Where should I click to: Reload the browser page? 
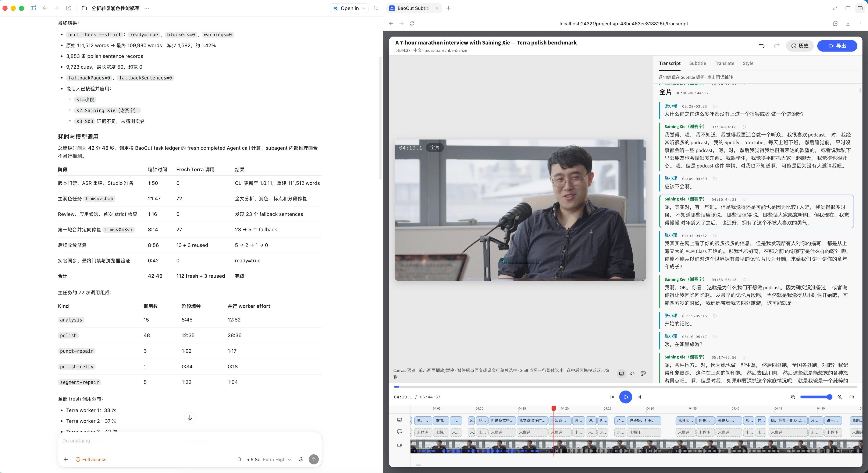coord(412,24)
